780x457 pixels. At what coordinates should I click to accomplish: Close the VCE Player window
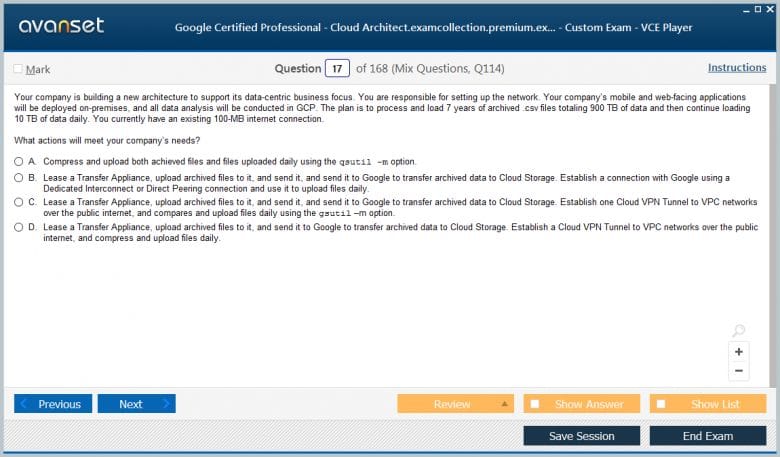point(769,8)
